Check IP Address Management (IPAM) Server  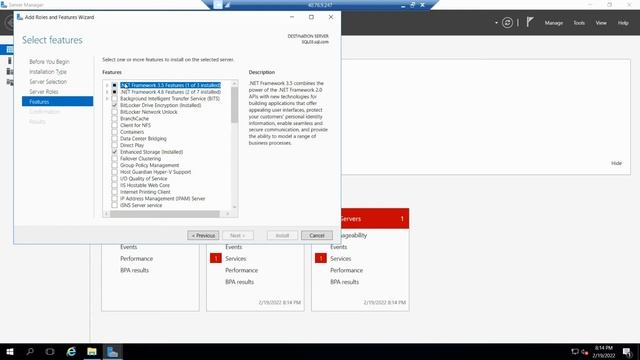coord(114,198)
